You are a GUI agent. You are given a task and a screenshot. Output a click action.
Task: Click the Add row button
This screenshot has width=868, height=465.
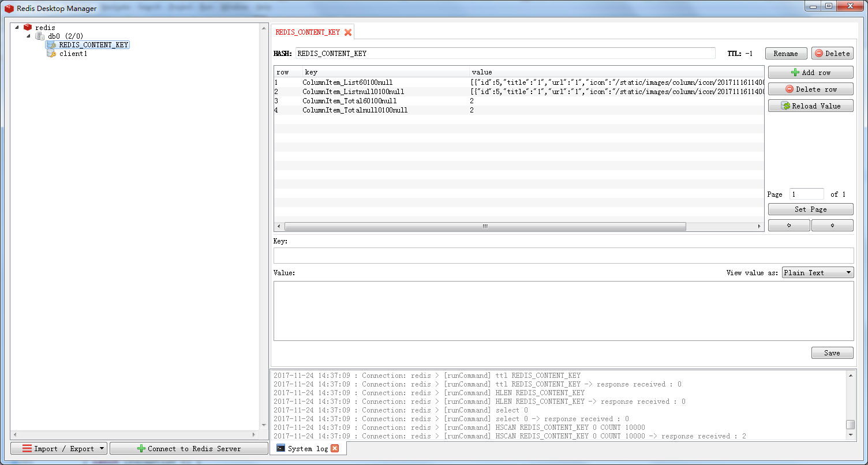[810, 73]
